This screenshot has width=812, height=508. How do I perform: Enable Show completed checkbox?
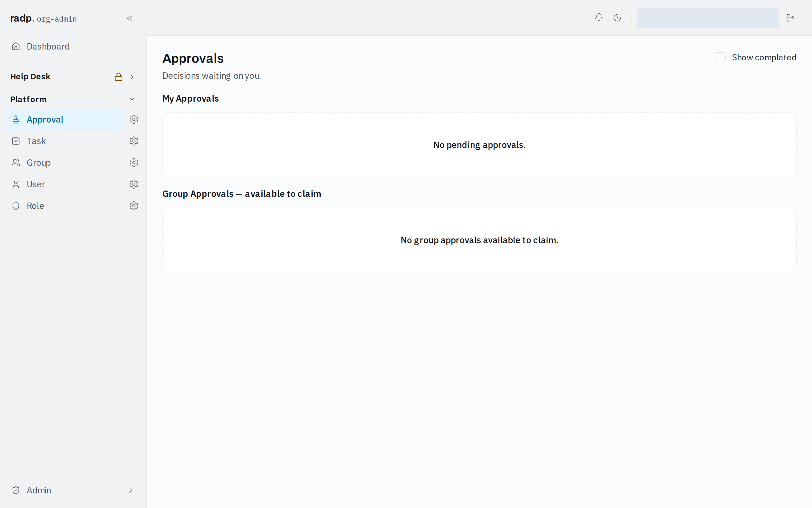coord(720,57)
